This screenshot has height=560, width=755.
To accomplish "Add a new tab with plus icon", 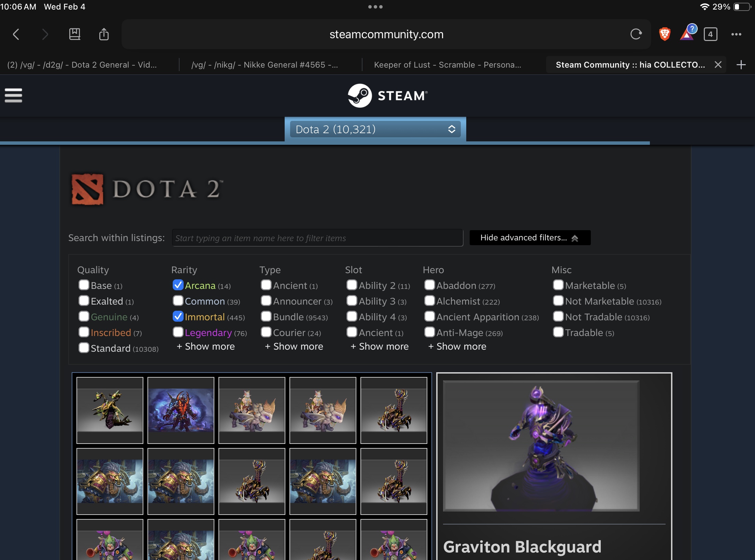I will [741, 65].
